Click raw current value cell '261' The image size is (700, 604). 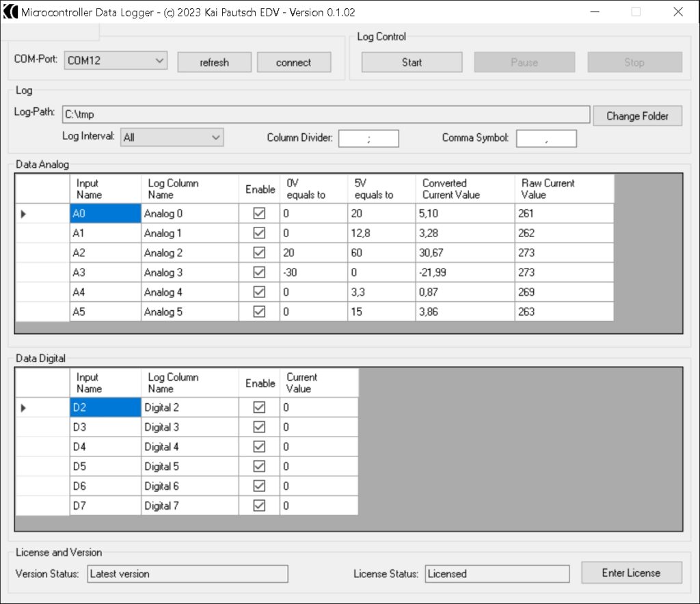pyautogui.click(x=564, y=213)
